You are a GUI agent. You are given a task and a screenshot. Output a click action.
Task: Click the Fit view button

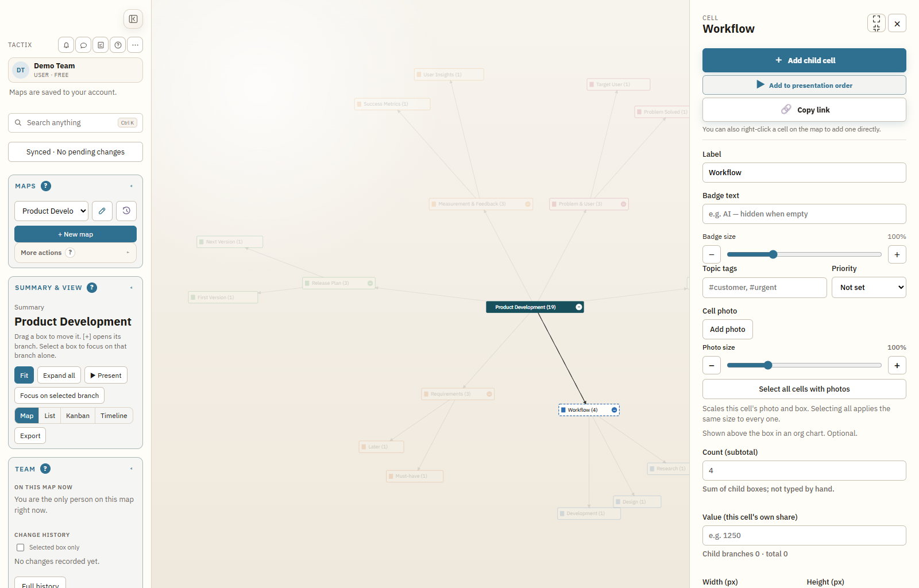click(24, 376)
